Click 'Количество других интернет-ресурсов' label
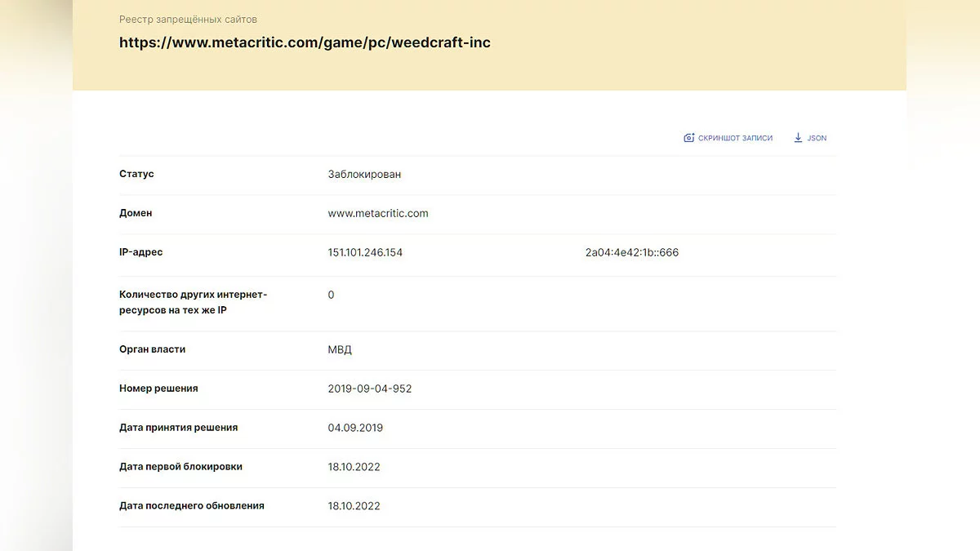The image size is (980, 551). (x=194, y=302)
